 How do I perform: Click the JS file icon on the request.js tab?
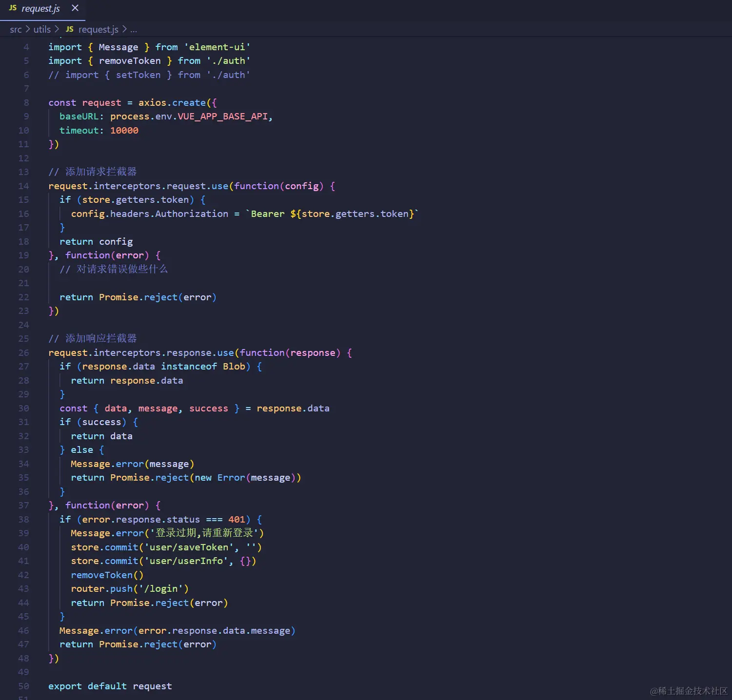coord(13,8)
